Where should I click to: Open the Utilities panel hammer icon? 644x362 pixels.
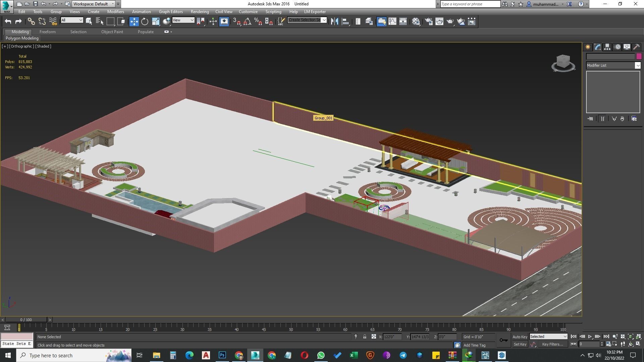coord(636,47)
